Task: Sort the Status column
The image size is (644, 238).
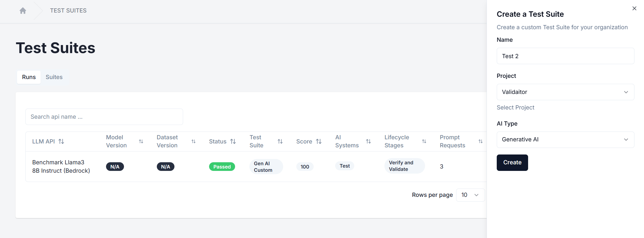Action: point(233,141)
